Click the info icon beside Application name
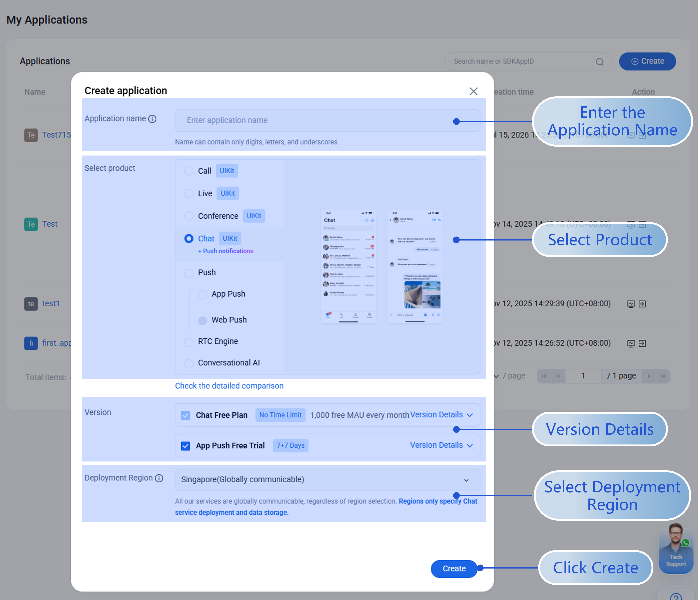 pos(152,119)
